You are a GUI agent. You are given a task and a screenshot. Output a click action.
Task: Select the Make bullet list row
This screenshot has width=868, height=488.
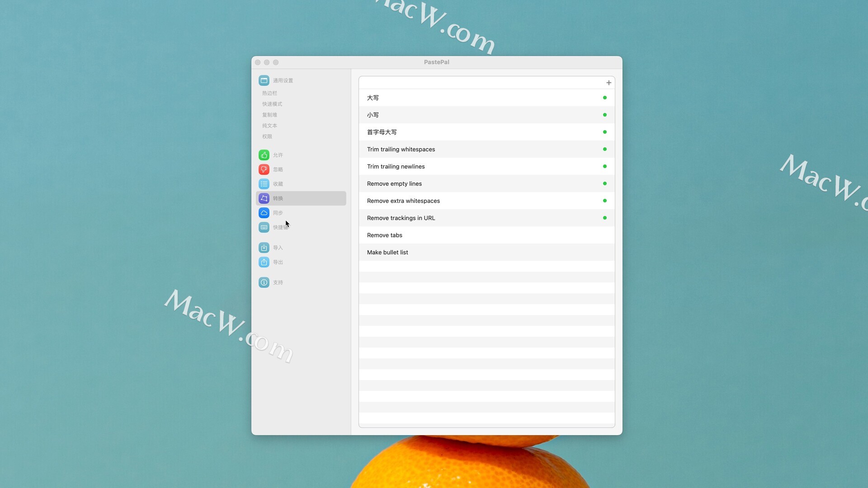click(486, 252)
